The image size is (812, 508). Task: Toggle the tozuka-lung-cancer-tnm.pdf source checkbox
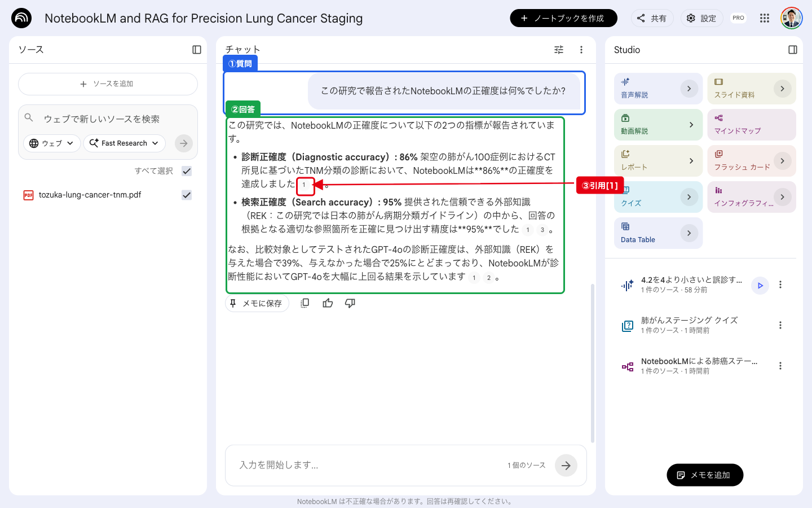[x=187, y=195]
